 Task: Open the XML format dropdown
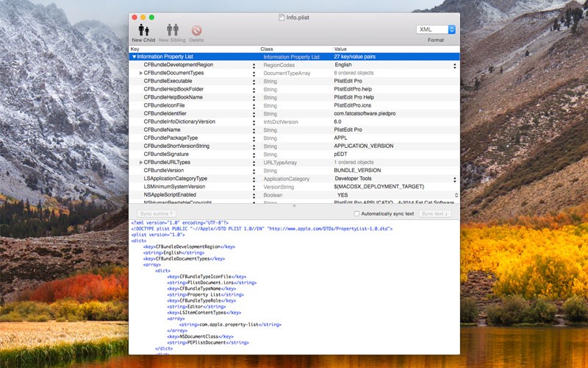tap(436, 29)
